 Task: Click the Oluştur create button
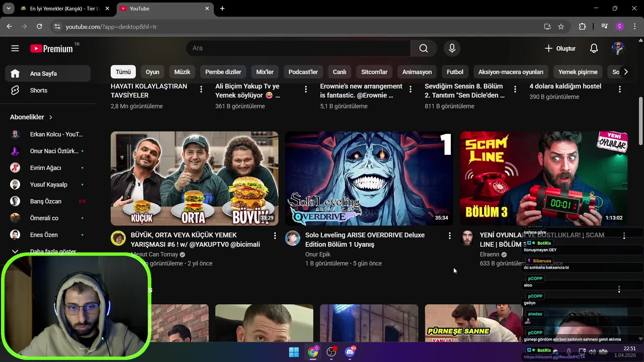559,48
